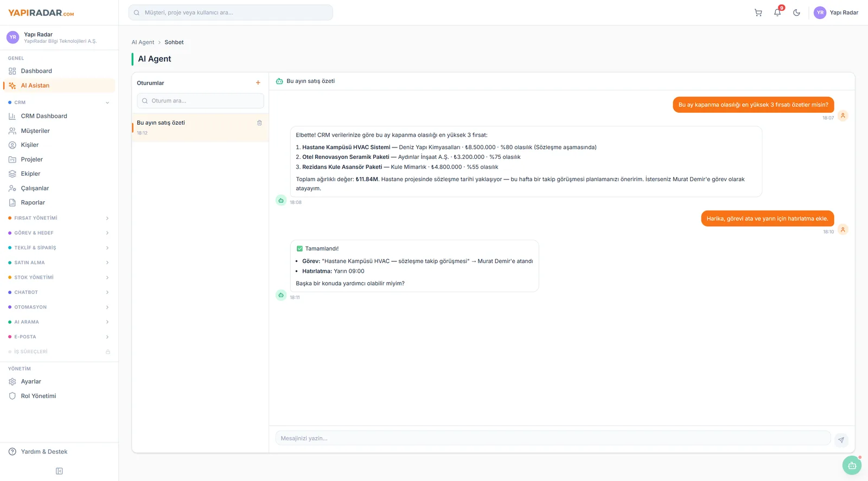Expand the Görev & Hedef section
Screen dimensions: 868x481
click(59, 233)
